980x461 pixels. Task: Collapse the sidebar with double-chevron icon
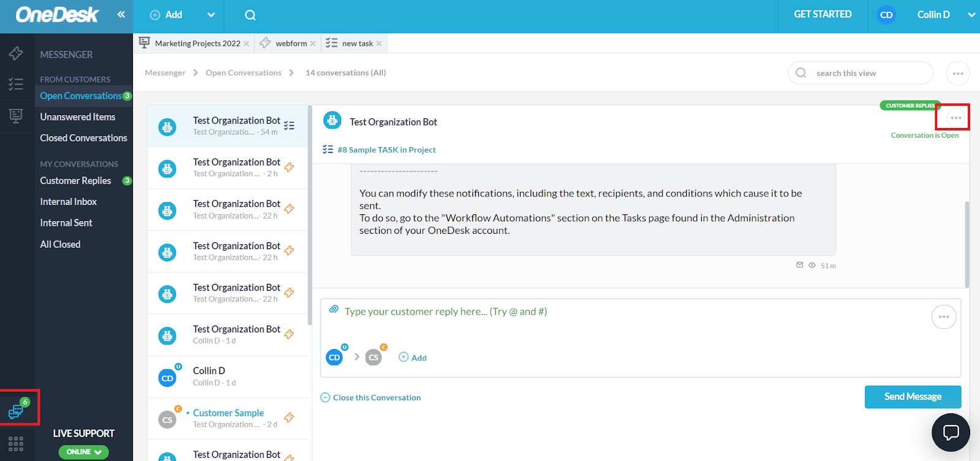pyautogui.click(x=121, y=14)
